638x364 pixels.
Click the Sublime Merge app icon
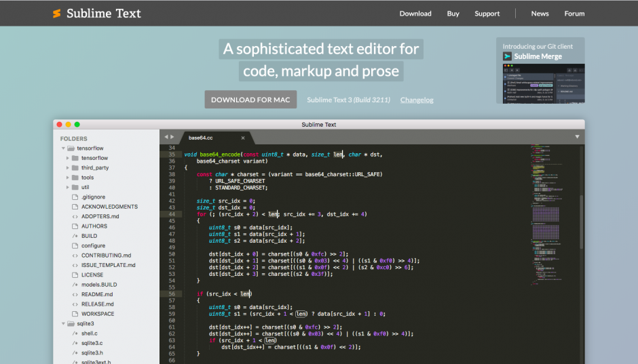pyautogui.click(x=507, y=56)
